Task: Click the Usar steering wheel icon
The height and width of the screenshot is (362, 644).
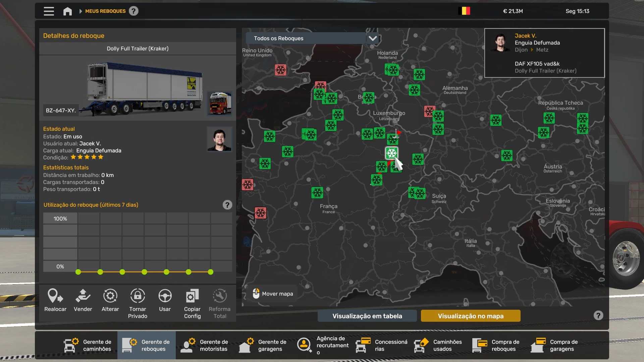Action: [x=165, y=296]
